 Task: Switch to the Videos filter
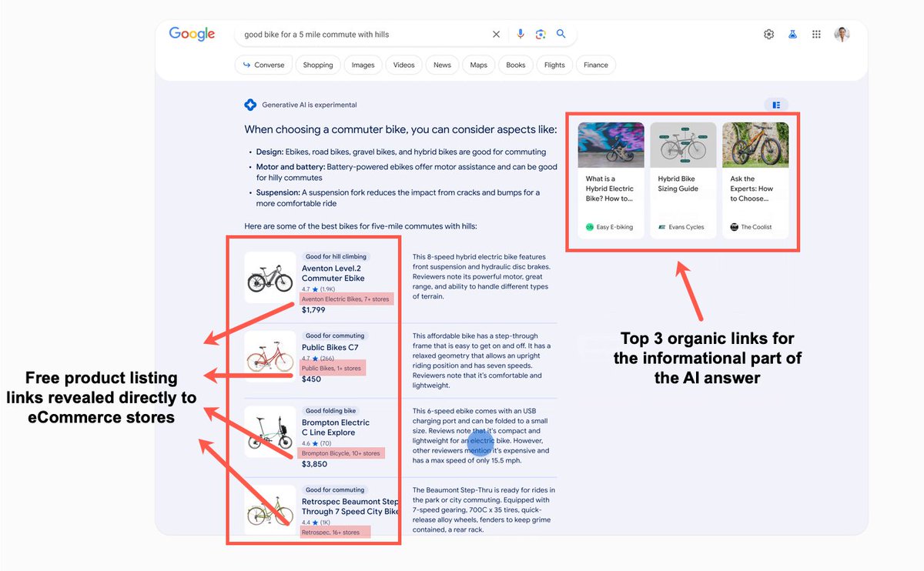403,65
